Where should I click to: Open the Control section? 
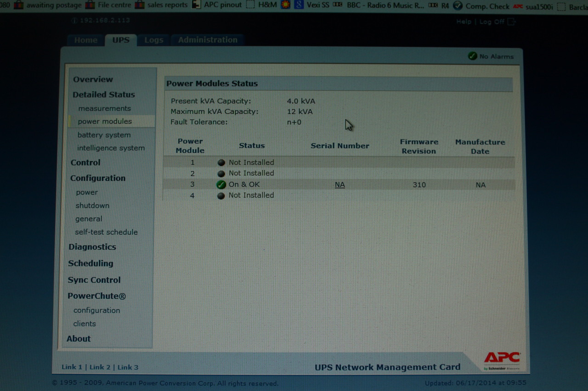click(85, 162)
